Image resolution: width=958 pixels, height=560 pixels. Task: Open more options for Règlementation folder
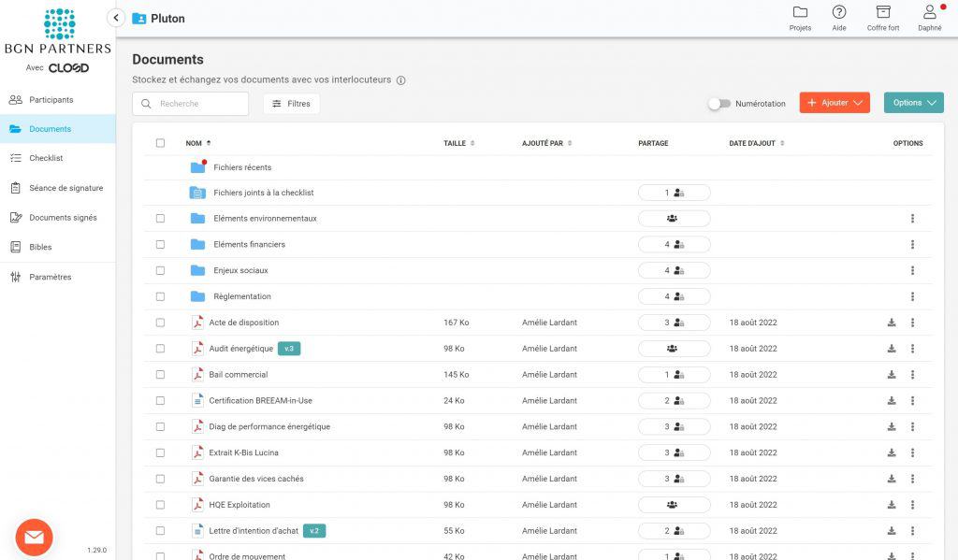(x=912, y=296)
